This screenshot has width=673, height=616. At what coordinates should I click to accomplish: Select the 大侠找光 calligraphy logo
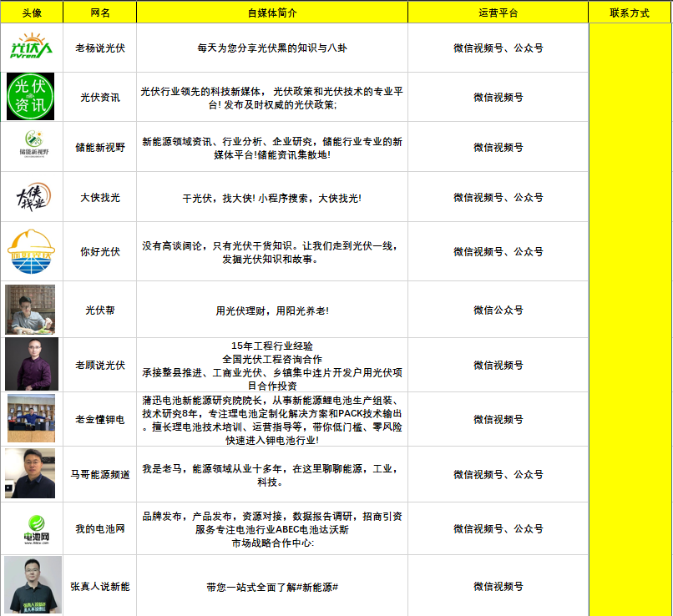[32, 197]
